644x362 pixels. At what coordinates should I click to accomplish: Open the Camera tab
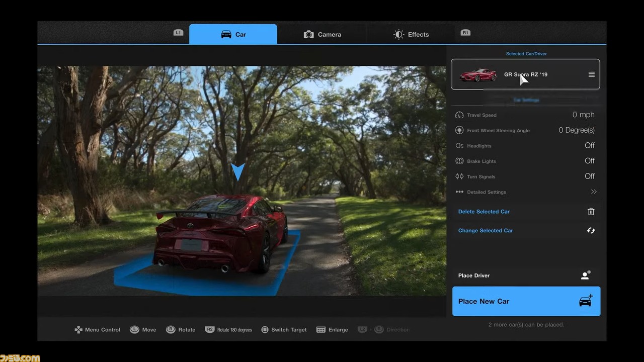coord(322,34)
